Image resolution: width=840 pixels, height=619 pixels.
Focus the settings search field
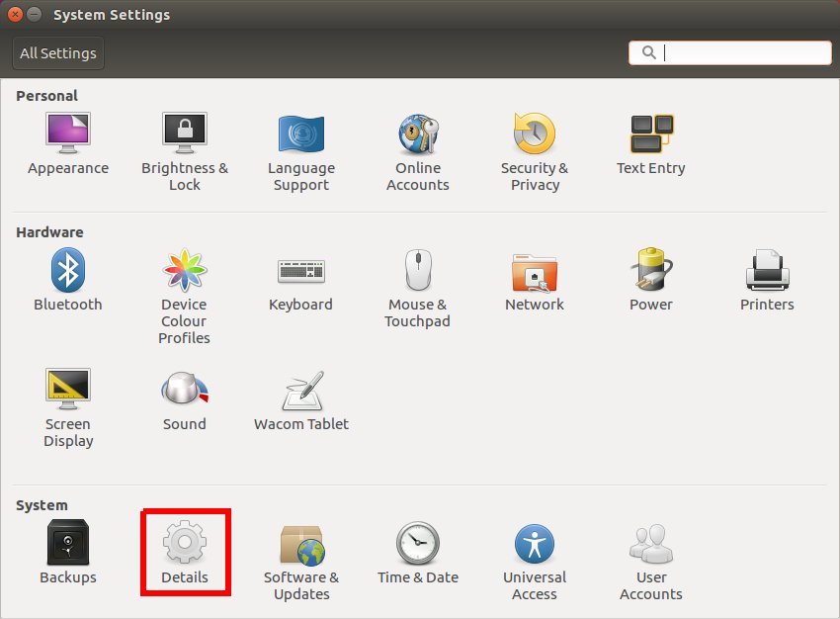(730, 52)
